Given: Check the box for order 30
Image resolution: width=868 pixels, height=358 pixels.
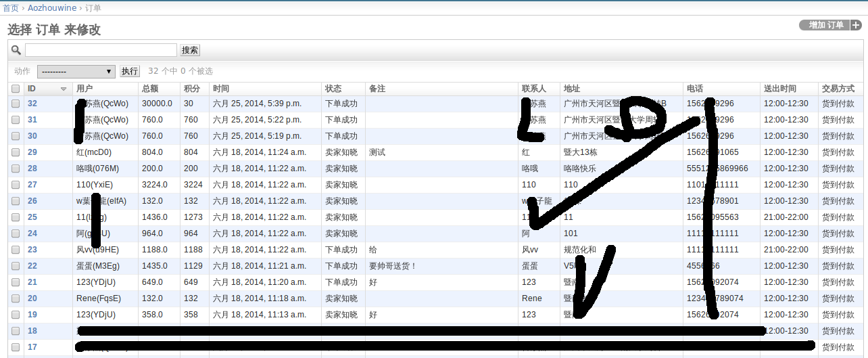Looking at the screenshot, I should coord(16,137).
